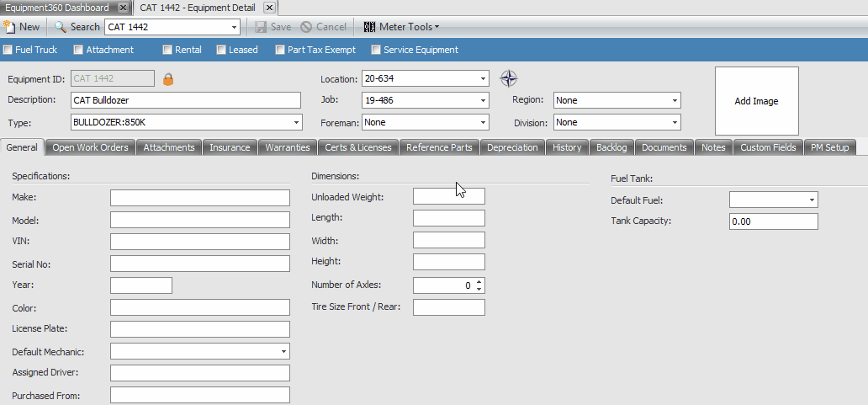This screenshot has width=868, height=405.
Task: Click the Serial No input field
Action: tap(200, 264)
